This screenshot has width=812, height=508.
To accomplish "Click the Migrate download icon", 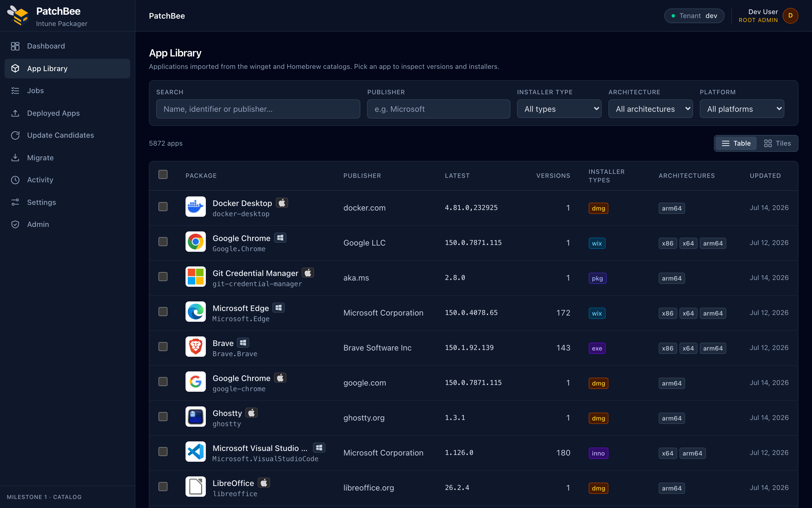I will pyautogui.click(x=15, y=157).
